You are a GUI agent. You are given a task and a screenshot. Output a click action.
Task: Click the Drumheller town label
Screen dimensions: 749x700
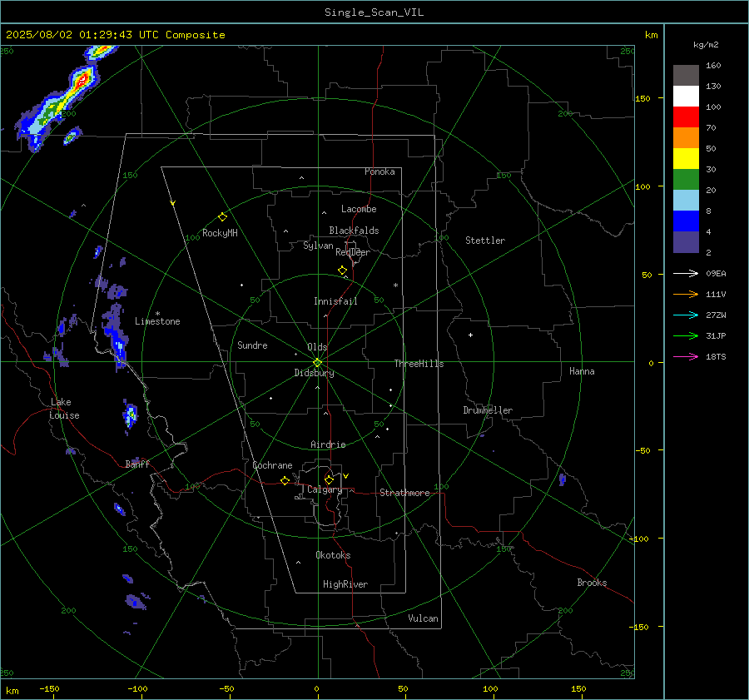[x=487, y=410]
